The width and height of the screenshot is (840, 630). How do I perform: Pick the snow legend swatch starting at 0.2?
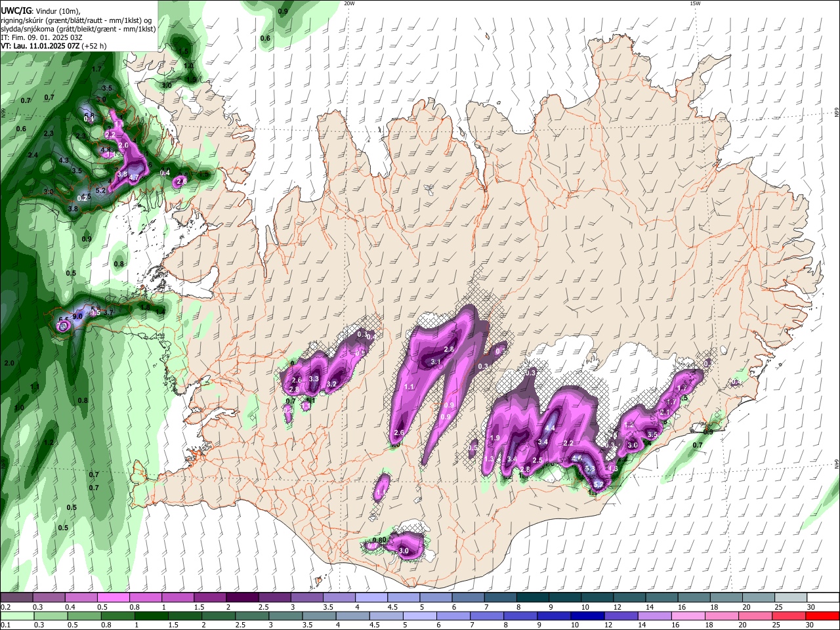click(x=16, y=598)
